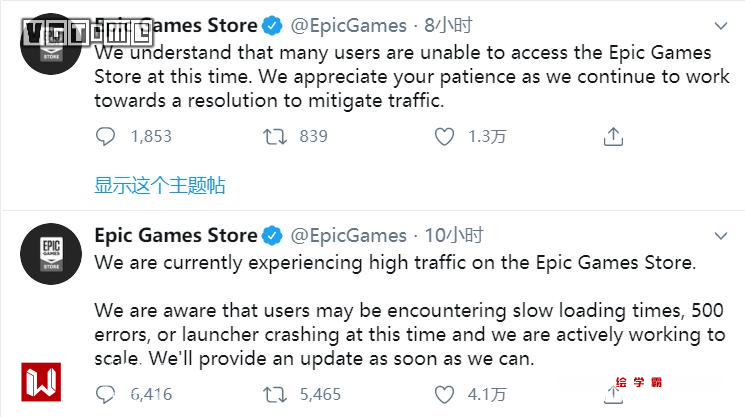Open the first tweet's more options chevron

pos(720,24)
